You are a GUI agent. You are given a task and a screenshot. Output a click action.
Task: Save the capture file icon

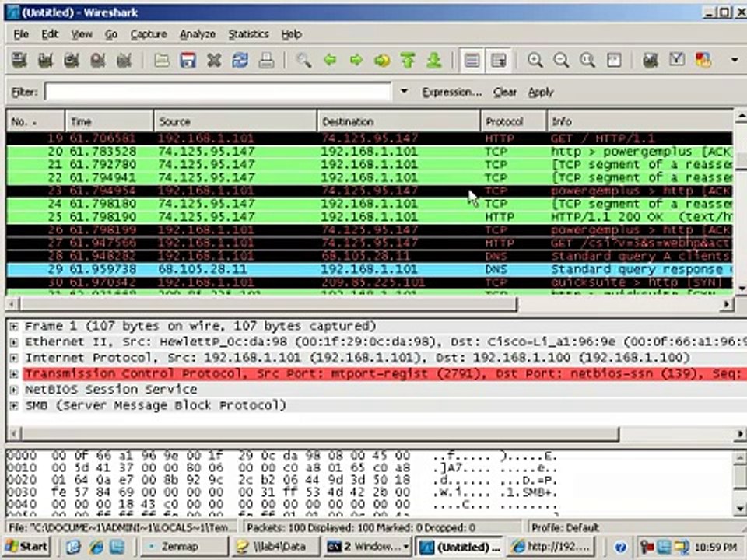click(188, 61)
